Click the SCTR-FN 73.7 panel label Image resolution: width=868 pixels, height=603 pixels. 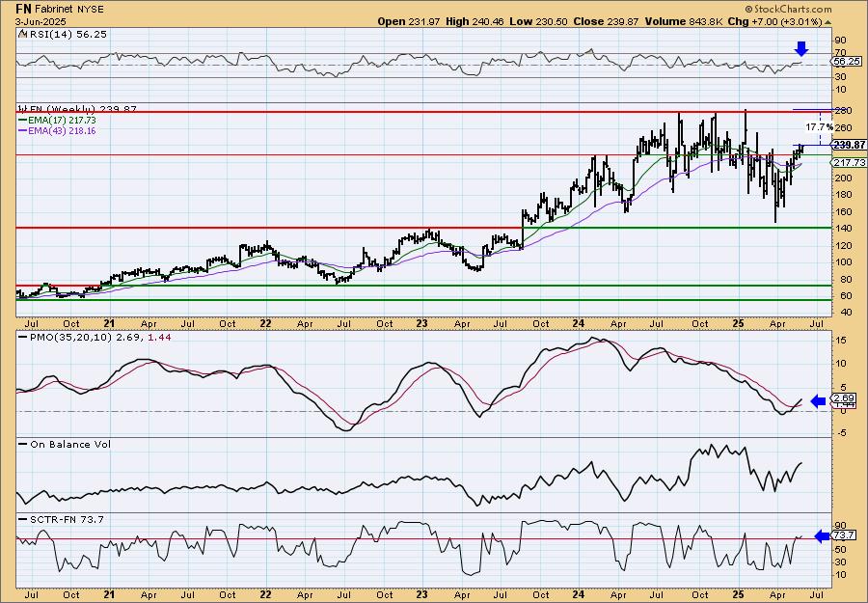[x=67, y=519]
